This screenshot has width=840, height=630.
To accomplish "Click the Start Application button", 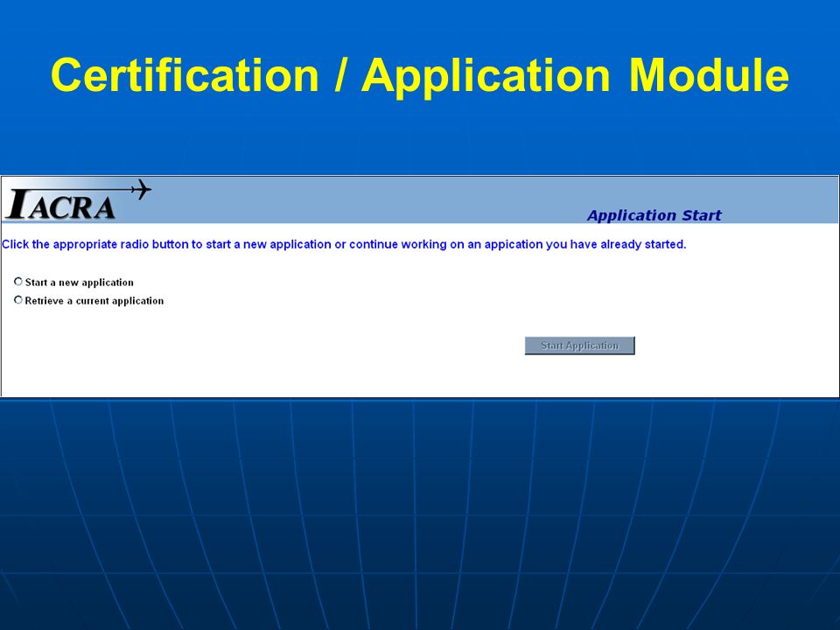I will tap(579, 346).
